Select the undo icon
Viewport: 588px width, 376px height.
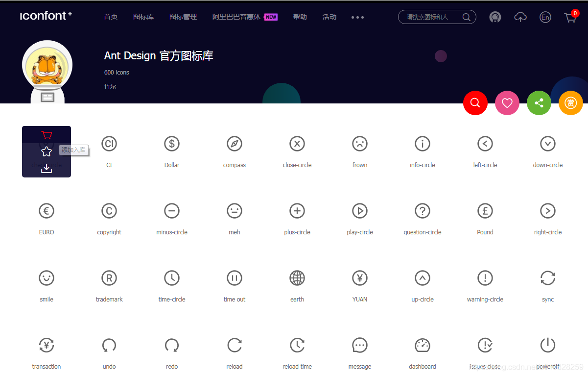(x=109, y=345)
